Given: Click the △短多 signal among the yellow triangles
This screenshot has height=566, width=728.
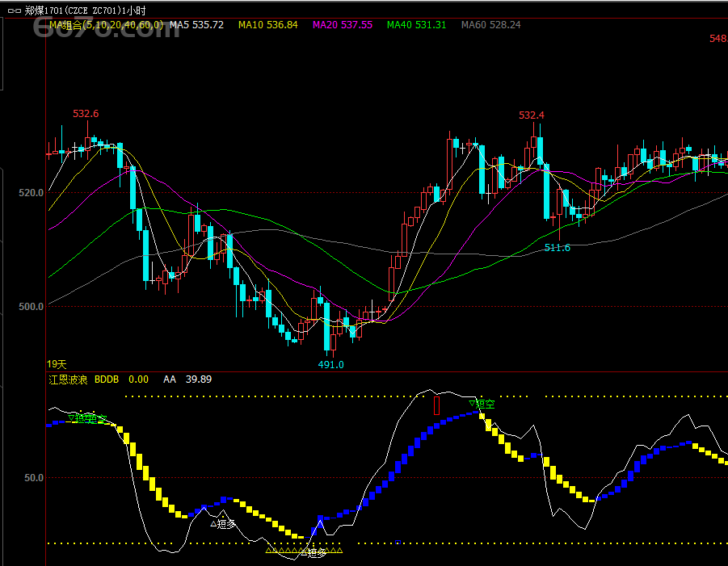Looking at the screenshot, I should (x=314, y=552).
